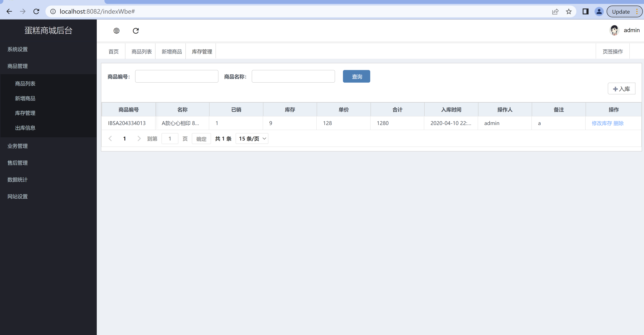The width and height of the screenshot is (644, 335).
Task: Go back with browser back arrow
Action: [x=9, y=11]
